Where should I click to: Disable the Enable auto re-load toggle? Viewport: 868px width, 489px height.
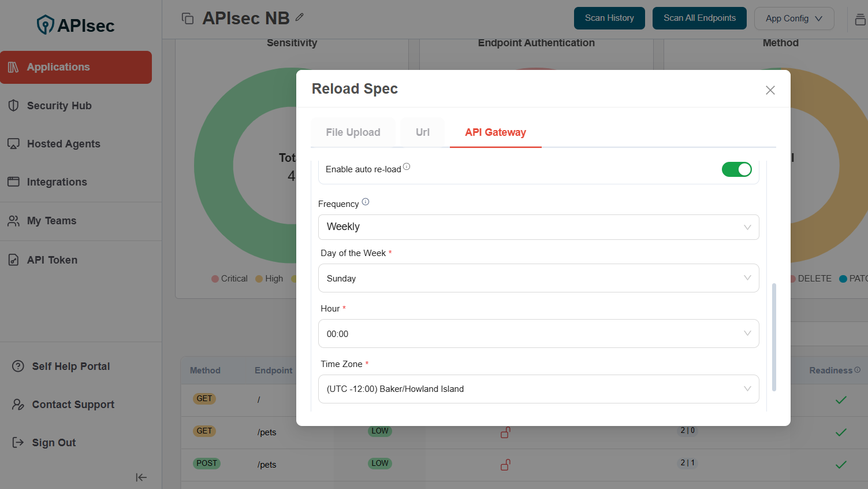tap(737, 169)
